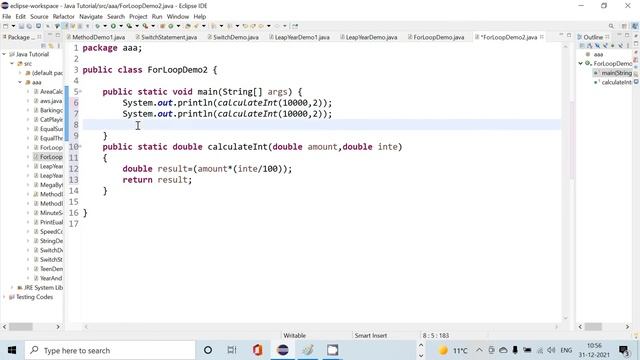Screen dimensions: 640x360
Task: Select the aaa package in Outline
Action: click(x=598, y=54)
